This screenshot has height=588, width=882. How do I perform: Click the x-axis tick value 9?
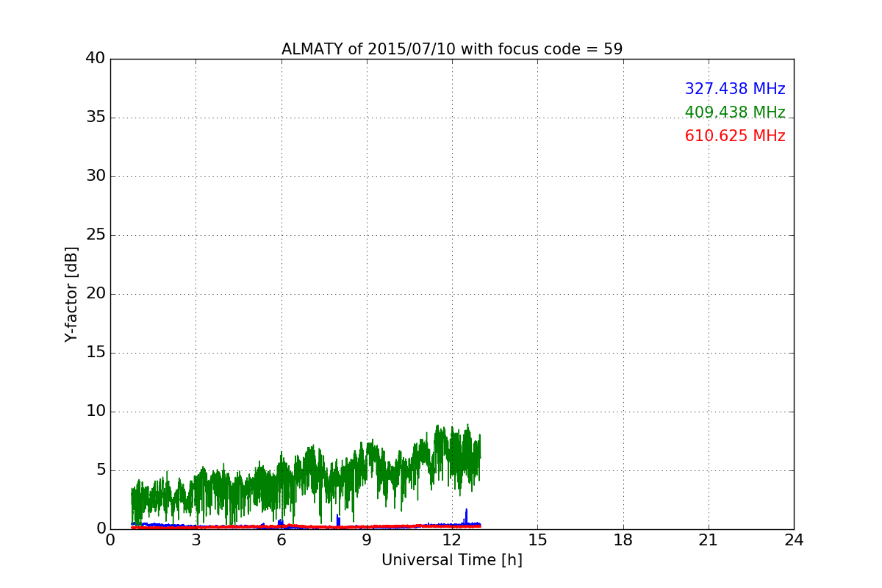coord(367,540)
